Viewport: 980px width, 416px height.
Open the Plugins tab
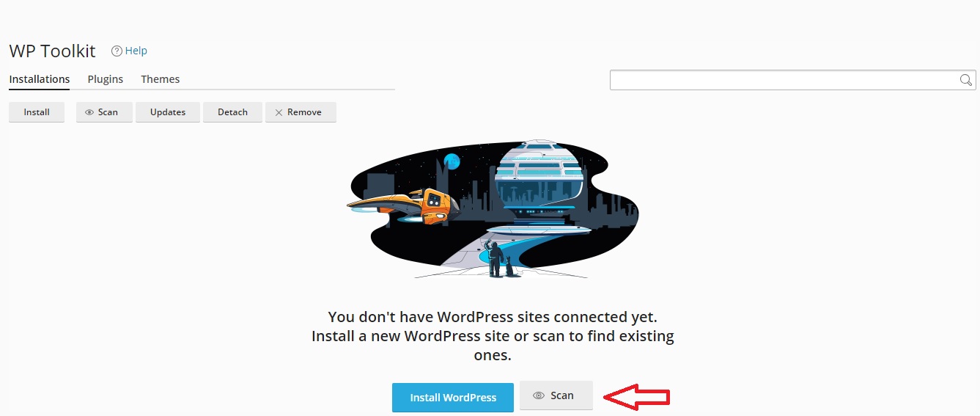[x=106, y=79]
